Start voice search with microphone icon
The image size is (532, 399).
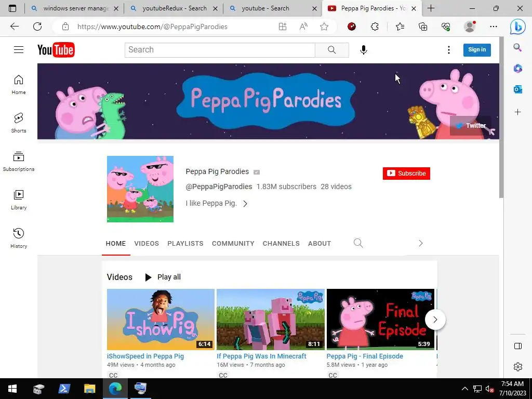(x=363, y=50)
